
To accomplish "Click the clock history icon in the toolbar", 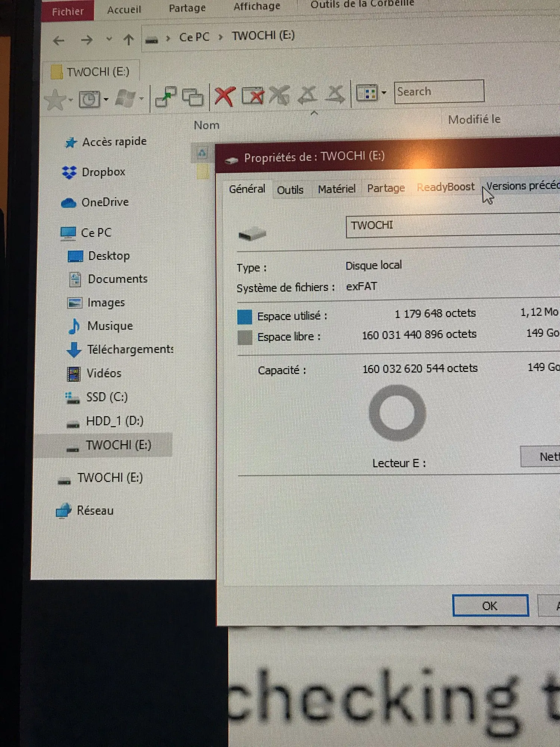I will (89, 99).
